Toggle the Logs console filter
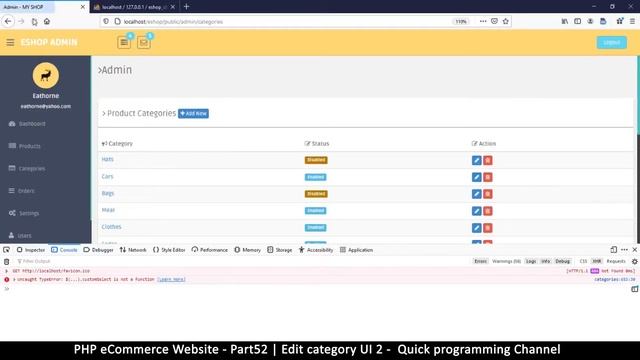Viewport: 640px width, 360px height. (x=531, y=261)
